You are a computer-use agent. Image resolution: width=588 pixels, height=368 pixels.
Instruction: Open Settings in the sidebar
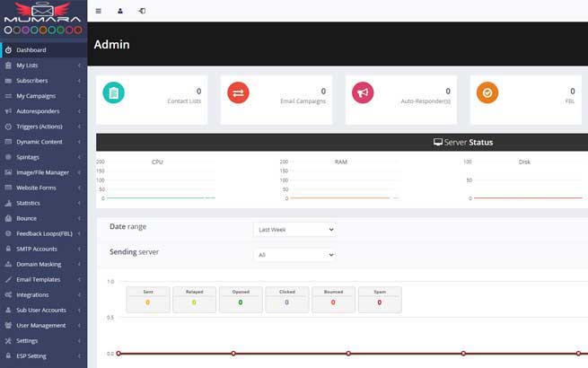43,340
